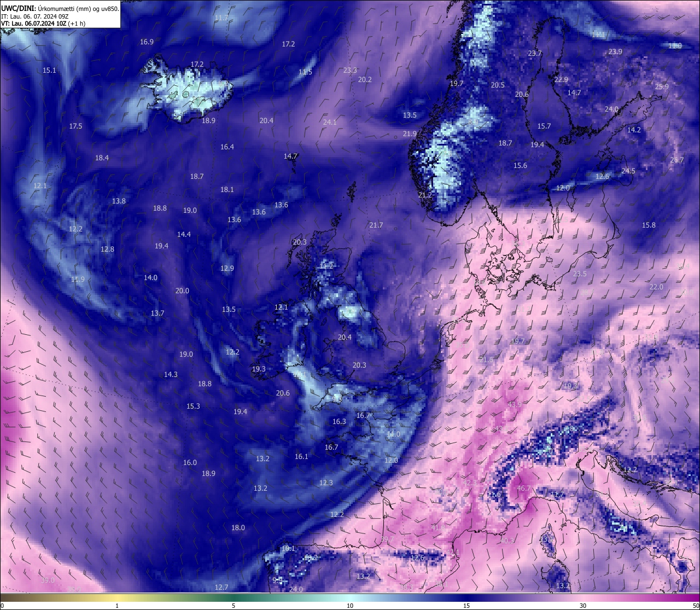700x610 pixels.
Task: Click the 18.0 value on the map
Action: pos(238,527)
